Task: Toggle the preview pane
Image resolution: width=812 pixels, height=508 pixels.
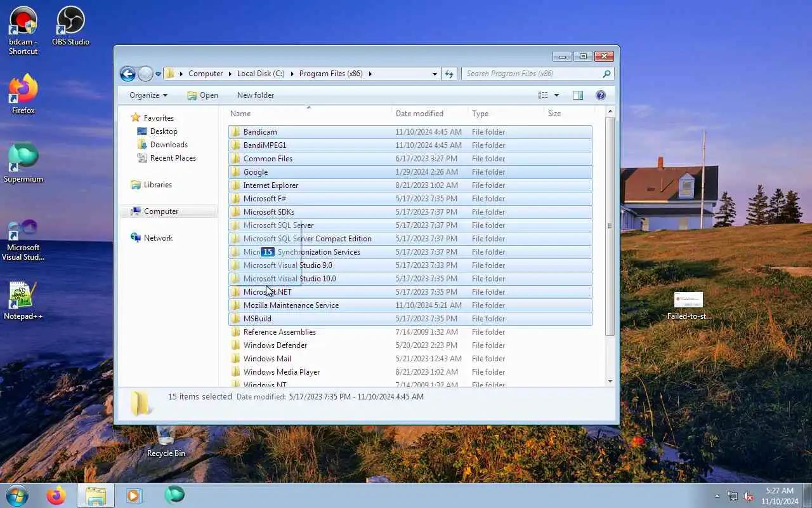Action: [x=577, y=95]
